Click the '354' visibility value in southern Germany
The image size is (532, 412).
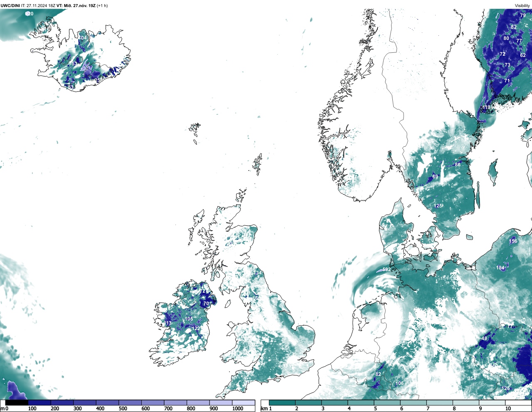pyautogui.click(x=471, y=378)
